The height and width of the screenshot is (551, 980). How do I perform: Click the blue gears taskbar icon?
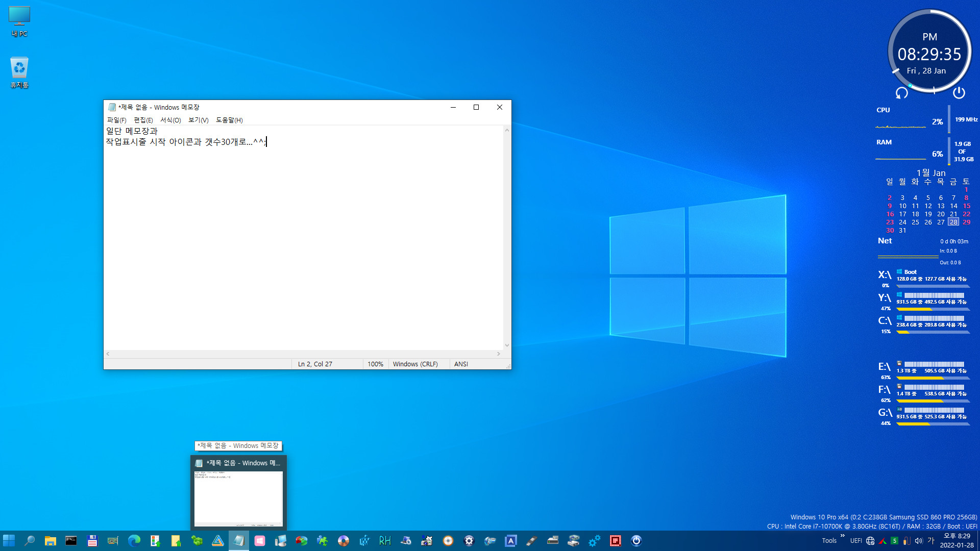coord(594,541)
